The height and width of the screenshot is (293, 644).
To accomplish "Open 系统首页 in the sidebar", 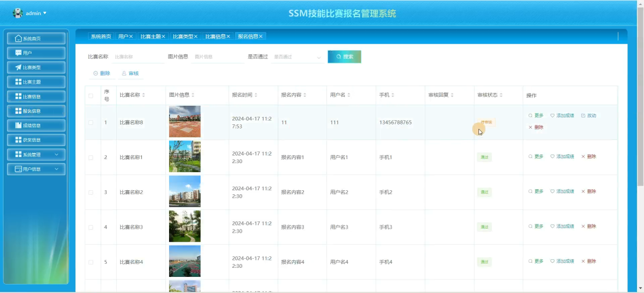I will pos(36,38).
